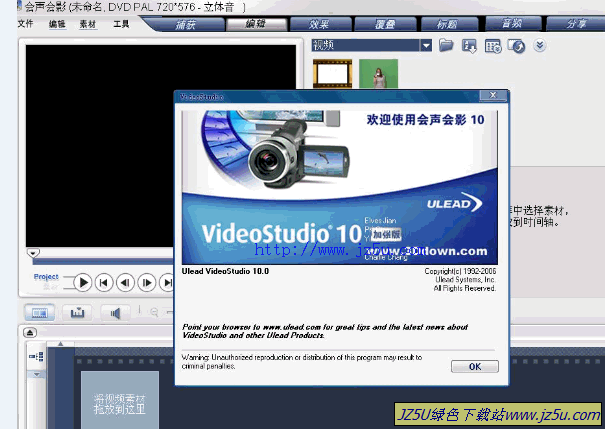
Task: Click the library manager icon
Action: coord(493,46)
